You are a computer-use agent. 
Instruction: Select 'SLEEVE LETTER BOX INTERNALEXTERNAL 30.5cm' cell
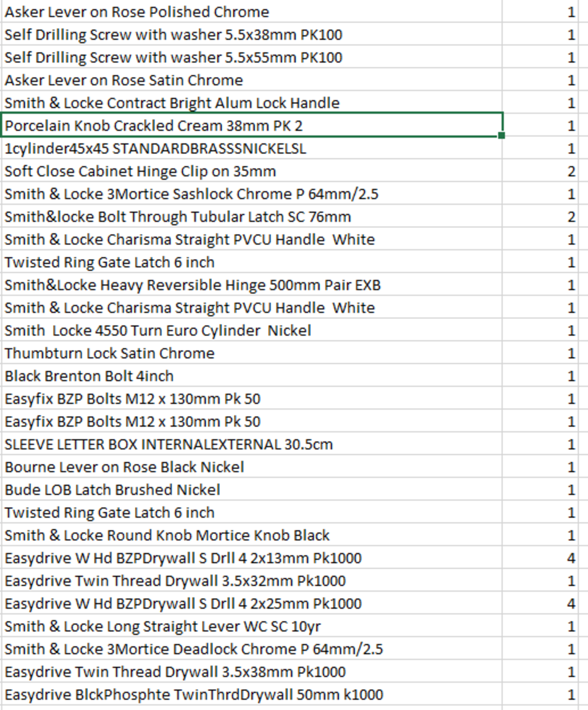pos(252,444)
